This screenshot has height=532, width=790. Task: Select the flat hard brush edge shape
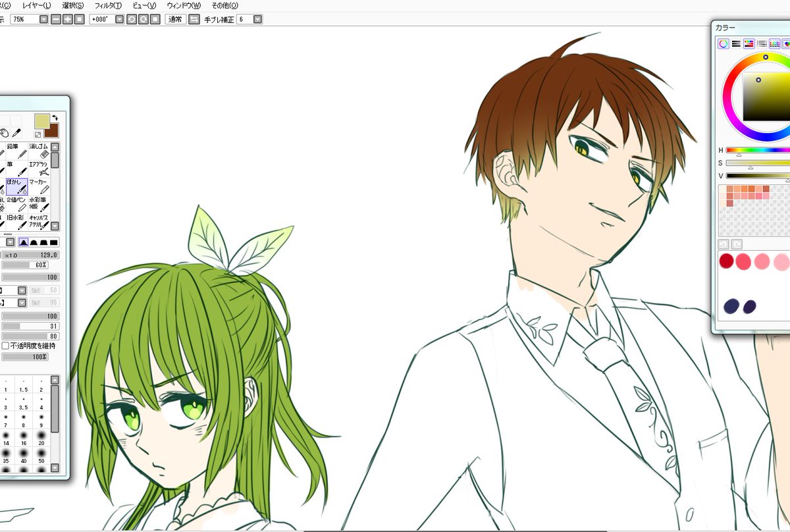(x=54, y=242)
